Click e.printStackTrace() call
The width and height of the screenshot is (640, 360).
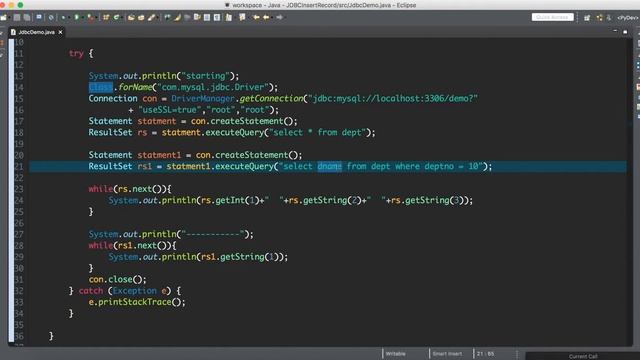137,302
